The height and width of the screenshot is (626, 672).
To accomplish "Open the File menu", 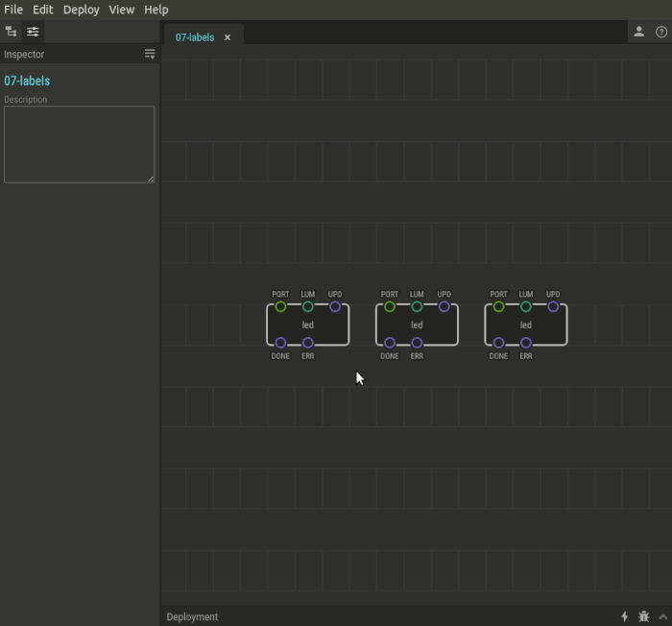I will click(x=13, y=10).
